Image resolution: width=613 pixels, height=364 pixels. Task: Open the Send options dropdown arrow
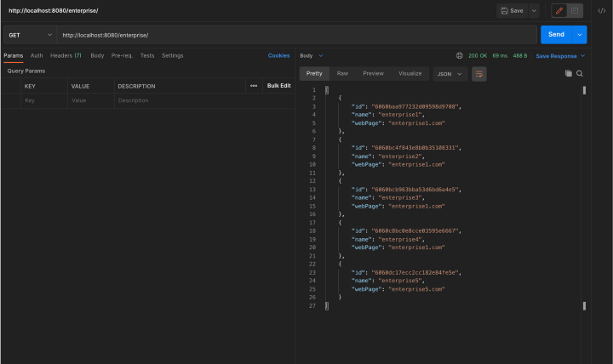(580, 35)
